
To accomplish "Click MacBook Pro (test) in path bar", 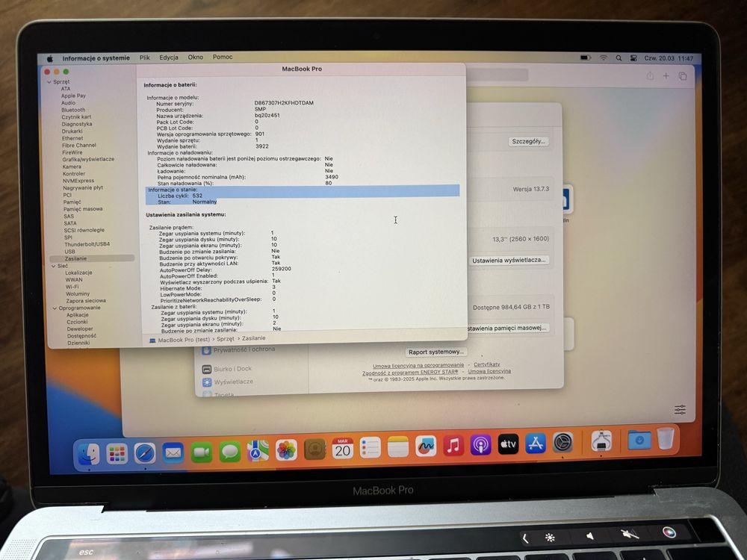I will pos(179,340).
